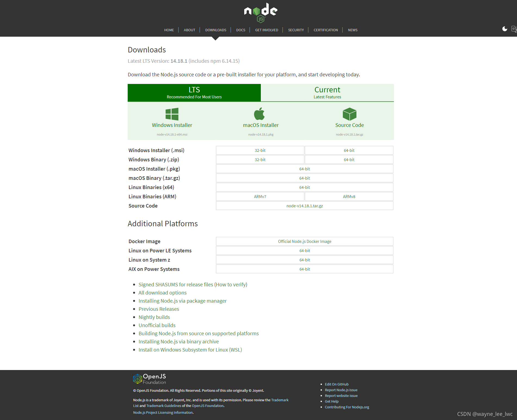
Task: Open the NEWS menu item
Action: [x=353, y=30]
